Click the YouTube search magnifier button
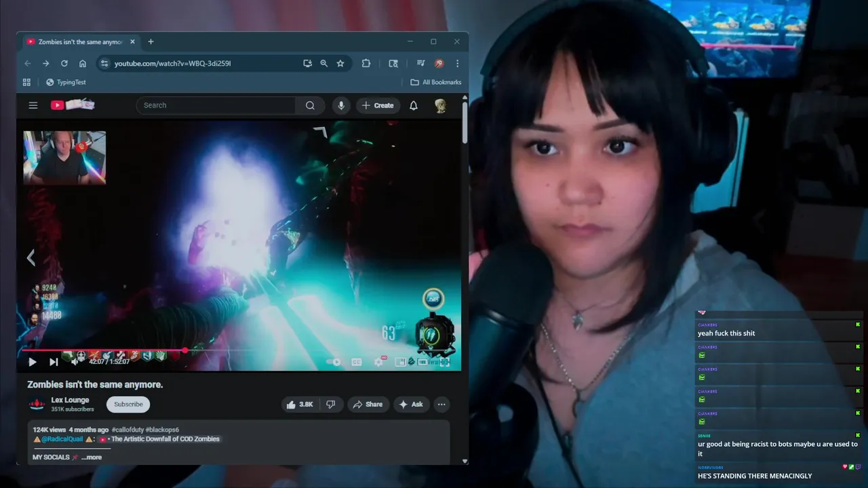The width and height of the screenshot is (868, 488). pos(310,105)
